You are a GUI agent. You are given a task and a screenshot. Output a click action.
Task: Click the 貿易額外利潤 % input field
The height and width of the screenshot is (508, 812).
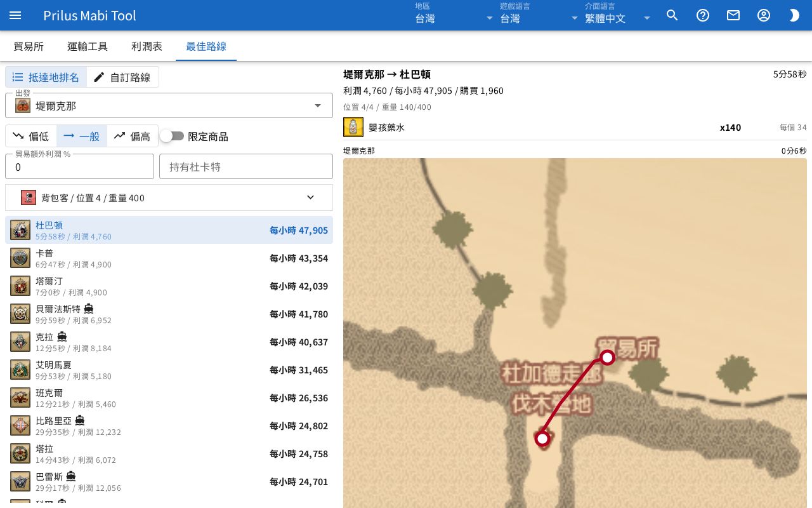pos(79,166)
